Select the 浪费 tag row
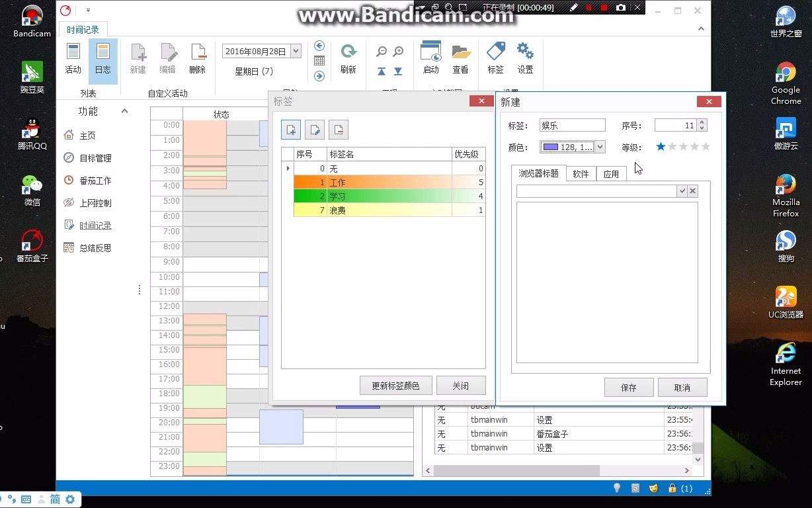The width and height of the screenshot is (812, 508). [x=389, y=210]
